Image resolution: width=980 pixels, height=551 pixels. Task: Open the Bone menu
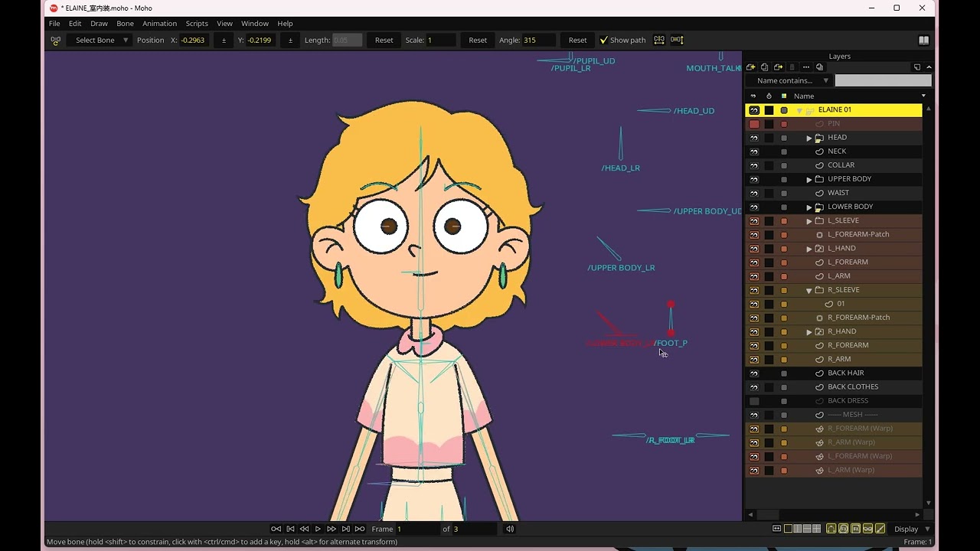[x=125, y=24]
